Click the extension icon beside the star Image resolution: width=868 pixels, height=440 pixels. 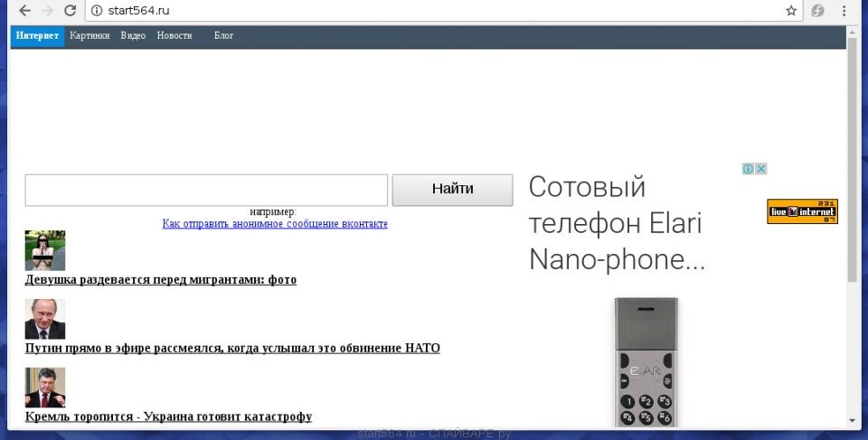point(817,11)
